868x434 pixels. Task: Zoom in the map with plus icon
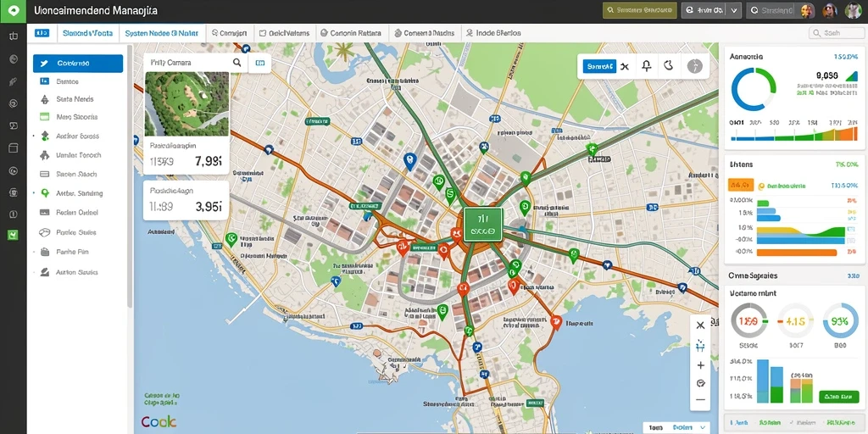(x=700, y=365)
